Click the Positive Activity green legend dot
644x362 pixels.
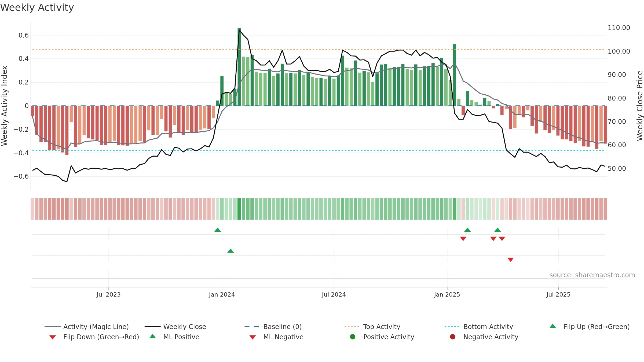pyautogui.click(x=353, y=337)
